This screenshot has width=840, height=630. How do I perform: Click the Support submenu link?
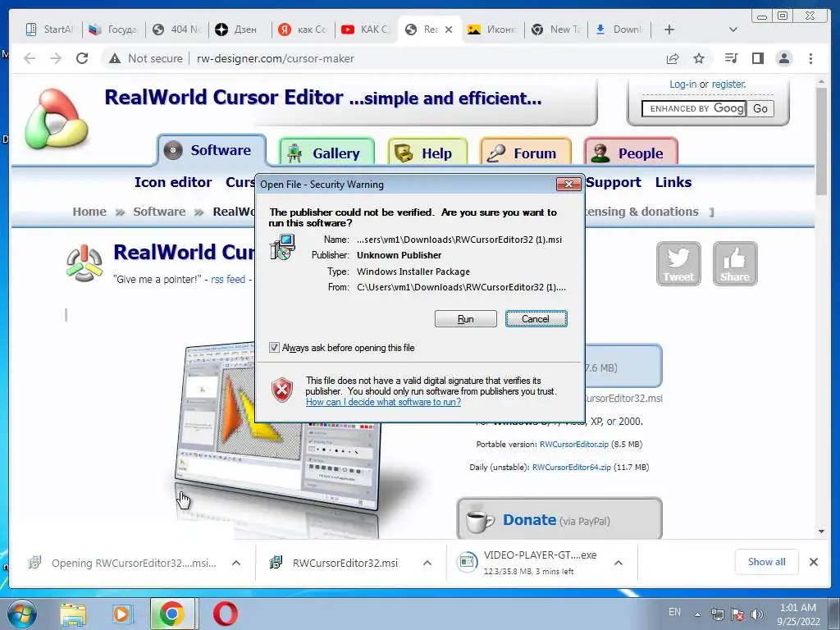[614, 182]
